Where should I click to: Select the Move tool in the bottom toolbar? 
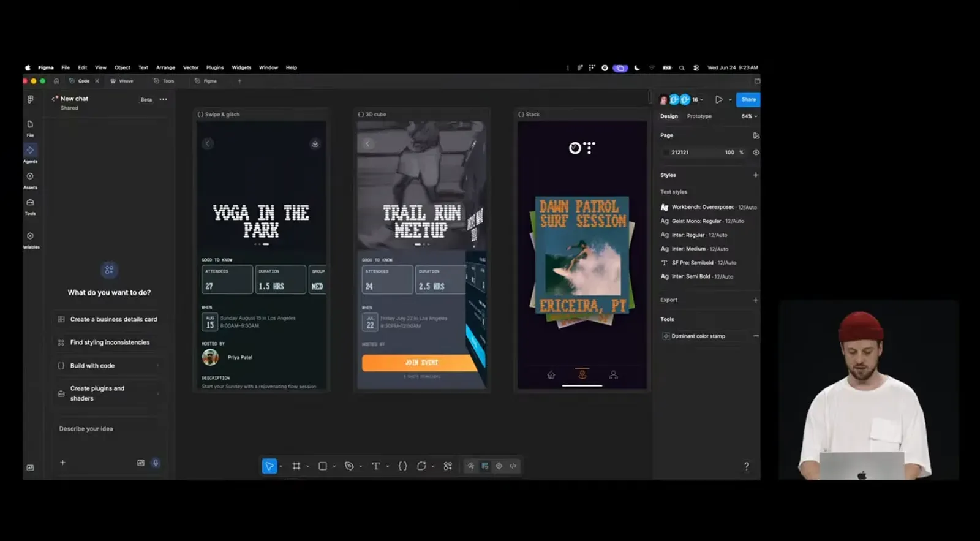tap(269, 466)
